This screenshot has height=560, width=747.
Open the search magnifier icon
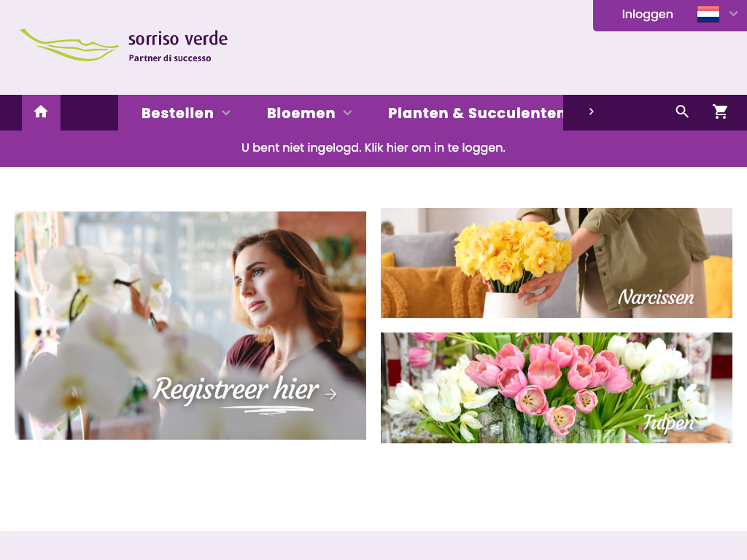click(682, 112)
